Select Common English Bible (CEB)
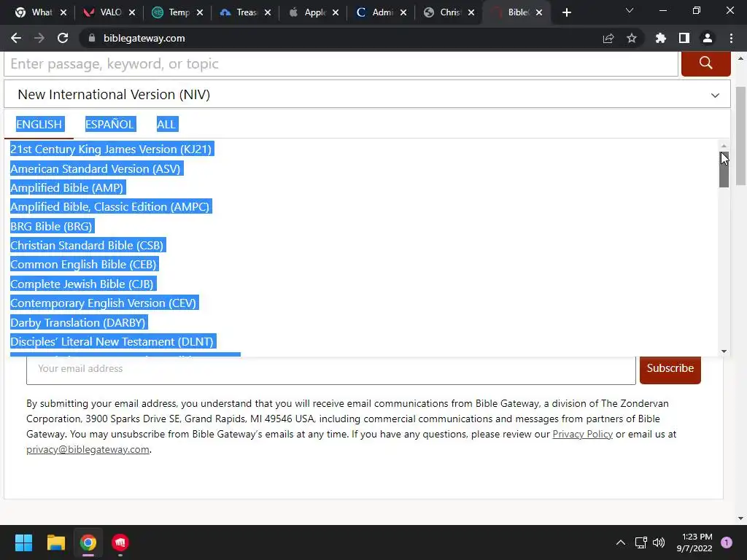Screen dimensions: 747x560 (83, 264)
